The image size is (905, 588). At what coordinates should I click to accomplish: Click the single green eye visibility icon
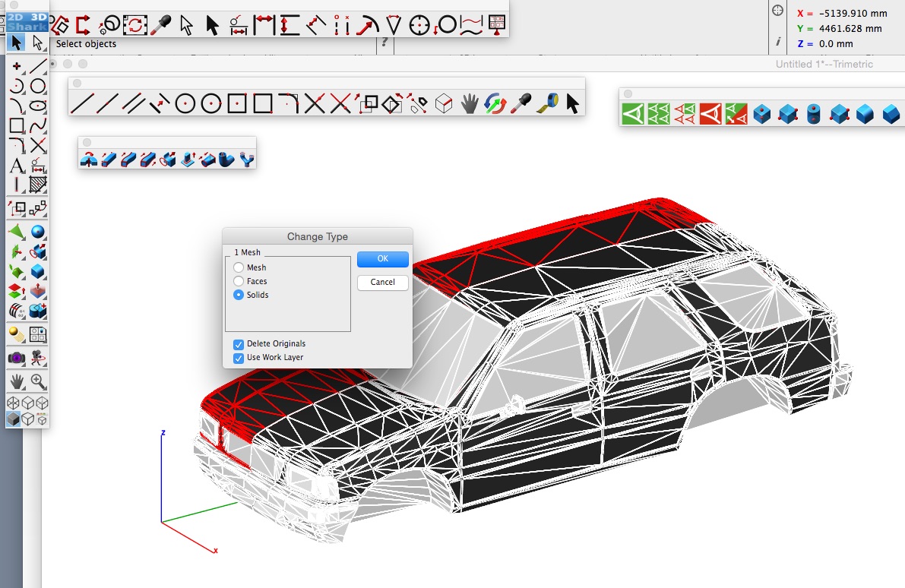(634, 114)
